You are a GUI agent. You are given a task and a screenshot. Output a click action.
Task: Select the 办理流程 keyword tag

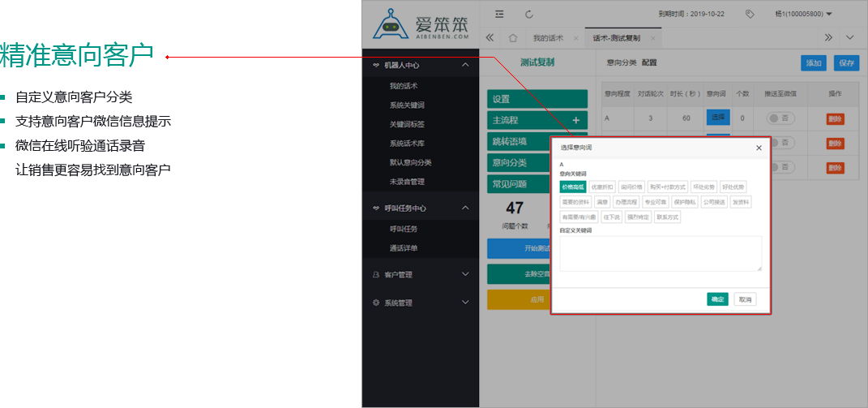tap(626, 202)
